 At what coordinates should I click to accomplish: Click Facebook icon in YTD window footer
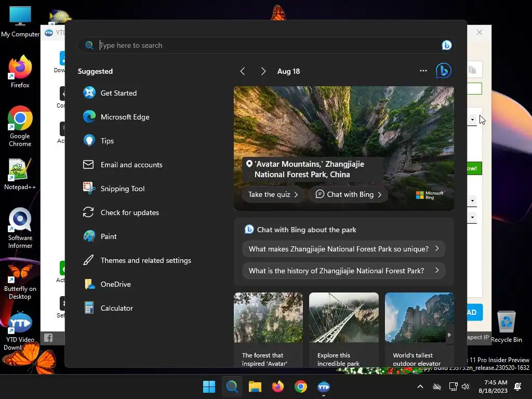pyautogui.click(x=48, y=338)
